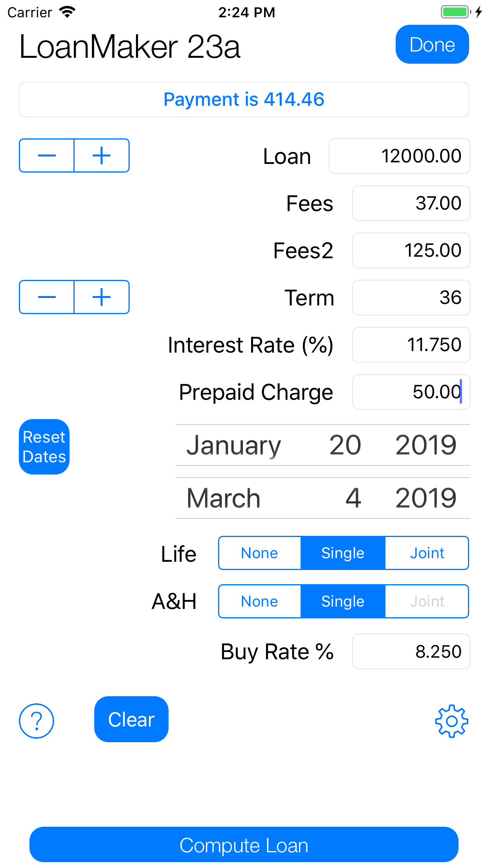Increase term with plus stepper
The image size is (488, 868).
[101, 297]
